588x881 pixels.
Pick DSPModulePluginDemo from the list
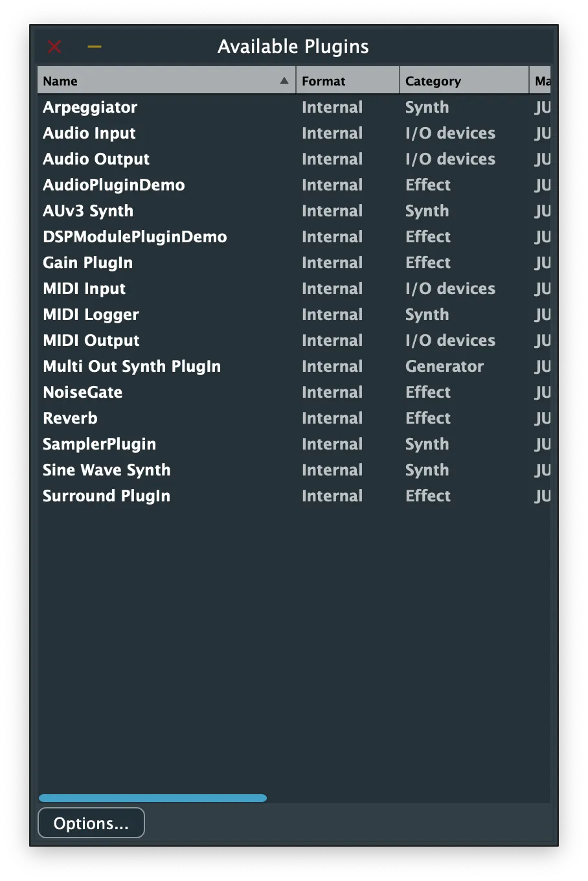tap(135, 237)
